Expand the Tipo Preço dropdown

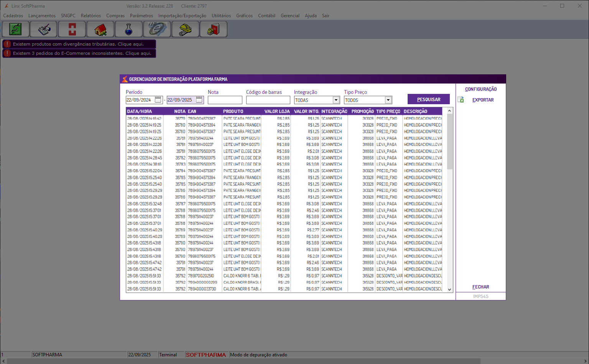coord(388,100)
